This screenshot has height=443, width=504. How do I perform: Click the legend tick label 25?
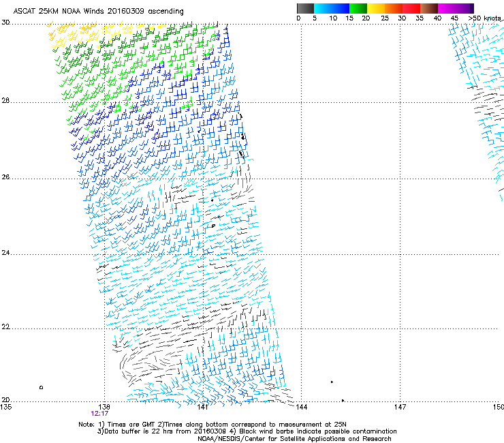pyautogui.click(x=385, y=18)
